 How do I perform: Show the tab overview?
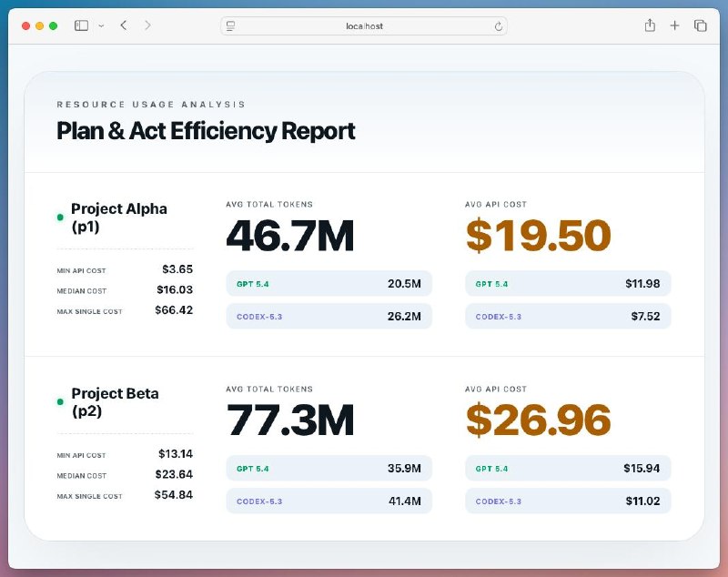tap(700, 25)
